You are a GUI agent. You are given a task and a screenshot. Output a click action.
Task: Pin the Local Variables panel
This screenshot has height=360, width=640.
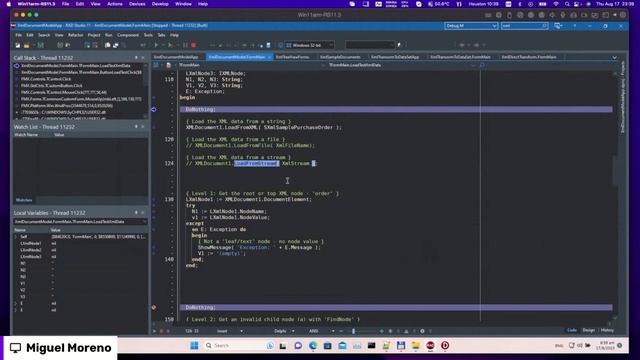pyautogui.click(x=136, y=213)
